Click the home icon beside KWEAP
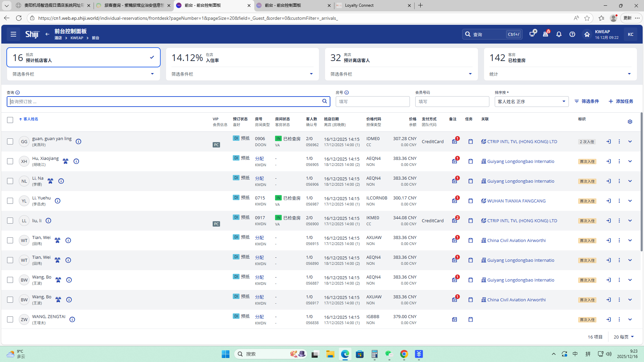 [587, 34]
